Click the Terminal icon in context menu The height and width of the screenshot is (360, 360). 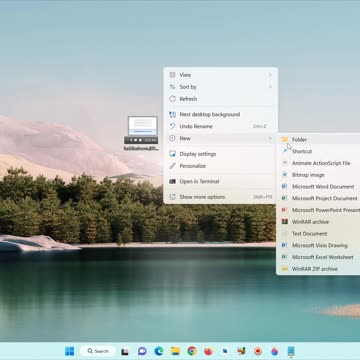click(x=172, y=181)
